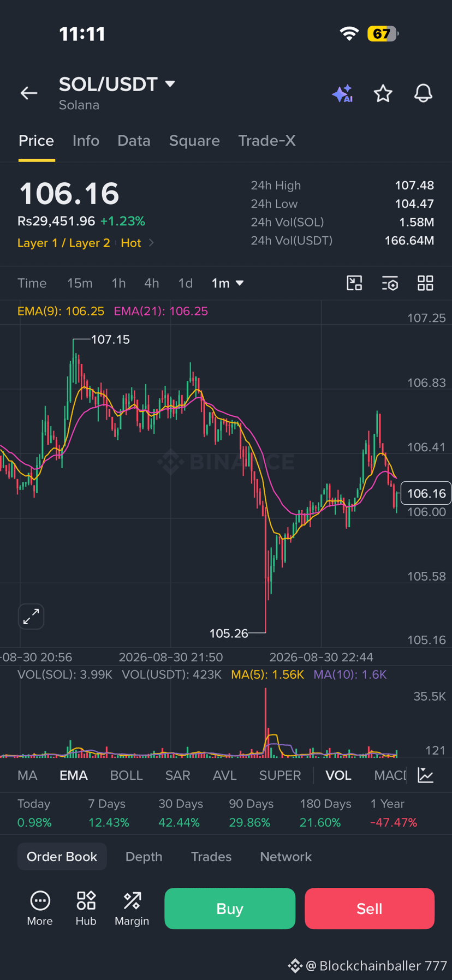The image size is (452, 980).
Task: Open the Network tab
Action: 286,857
